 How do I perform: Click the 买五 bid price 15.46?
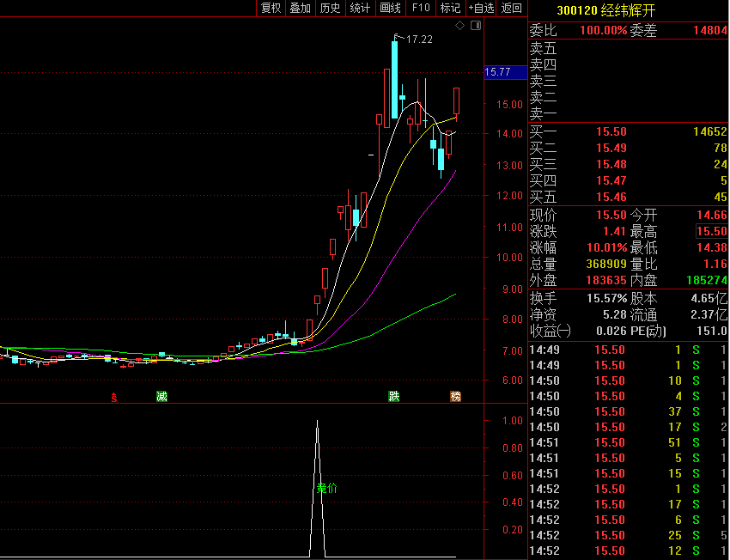611,197
